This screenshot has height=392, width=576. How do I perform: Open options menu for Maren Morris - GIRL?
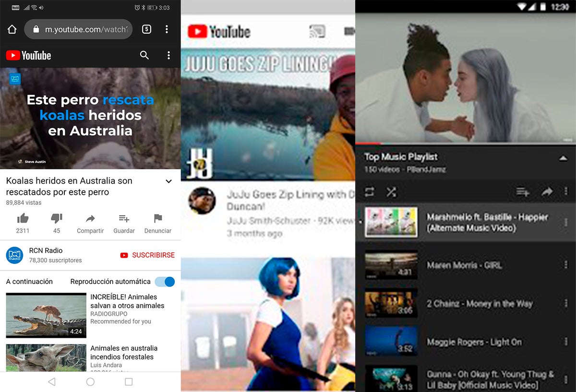pos(566,265)
